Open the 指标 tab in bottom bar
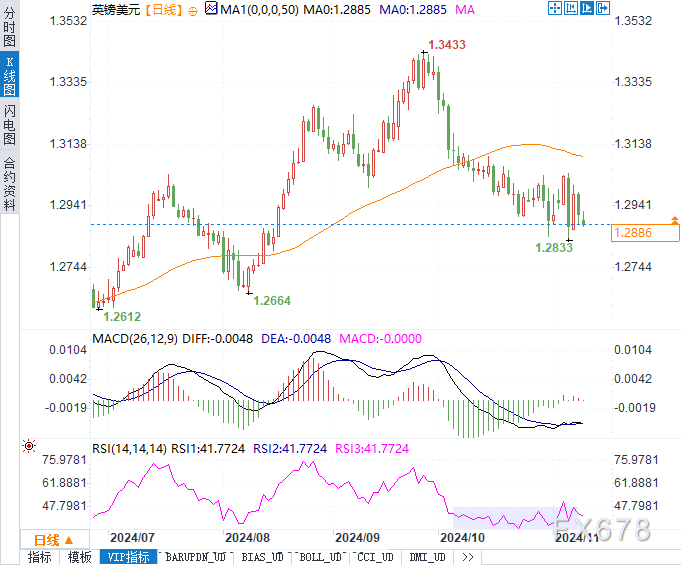Image resolution: width=681 pixels, height=565 pixels. [x=40, y=557]
